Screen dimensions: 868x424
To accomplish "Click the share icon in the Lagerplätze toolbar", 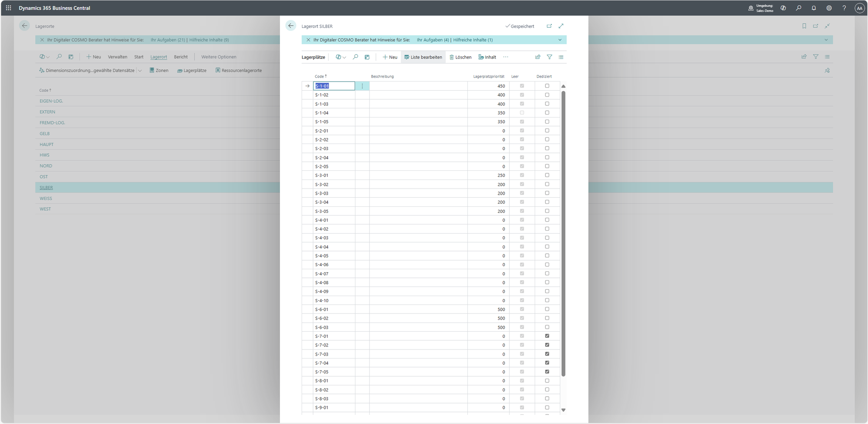I will 538,57.
